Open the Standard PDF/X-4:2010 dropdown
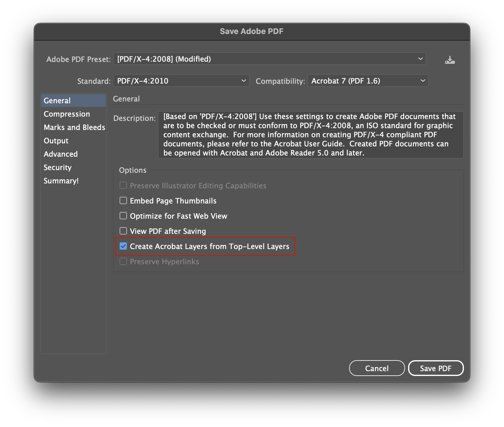The image size is (504, 427). point(181,81)
